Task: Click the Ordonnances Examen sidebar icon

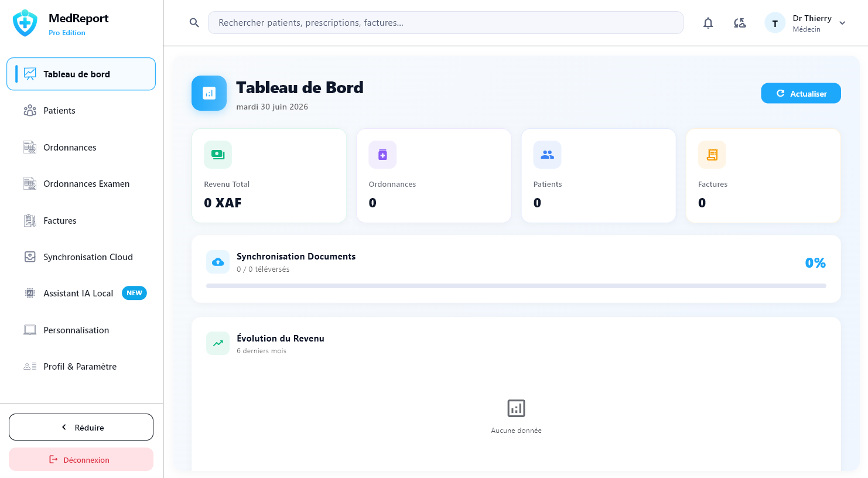Action: point(30,184)
